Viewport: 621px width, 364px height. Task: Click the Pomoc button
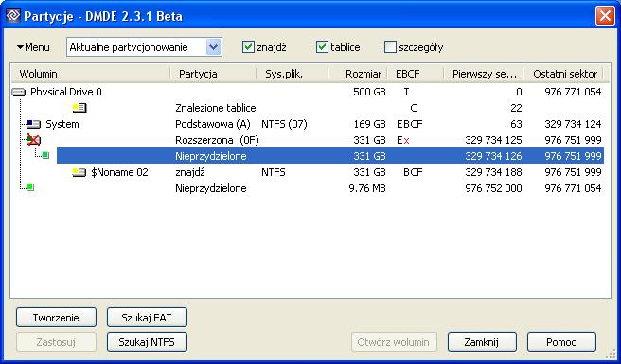561,342
